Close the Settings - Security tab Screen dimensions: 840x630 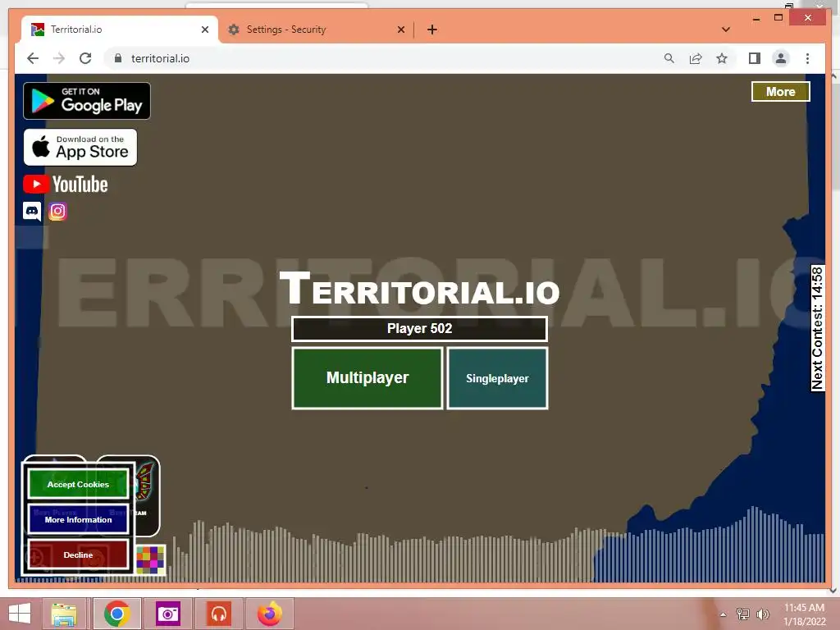(x=400, y=30)
